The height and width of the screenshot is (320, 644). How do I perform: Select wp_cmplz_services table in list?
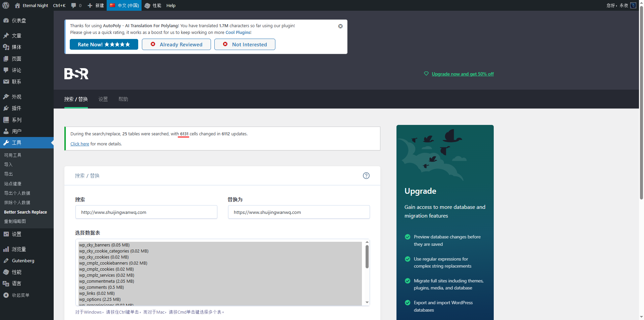point(220,275)
